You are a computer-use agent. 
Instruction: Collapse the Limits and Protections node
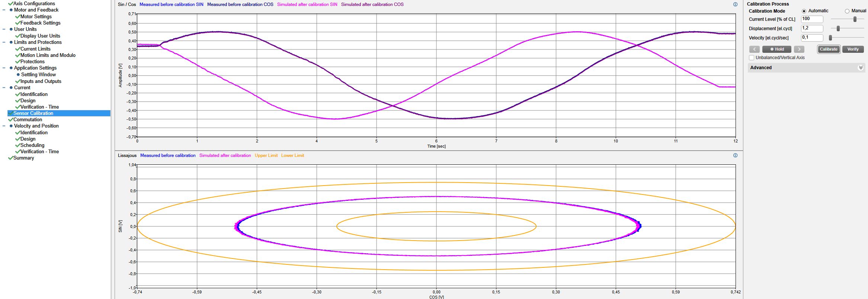pos(4,42)
